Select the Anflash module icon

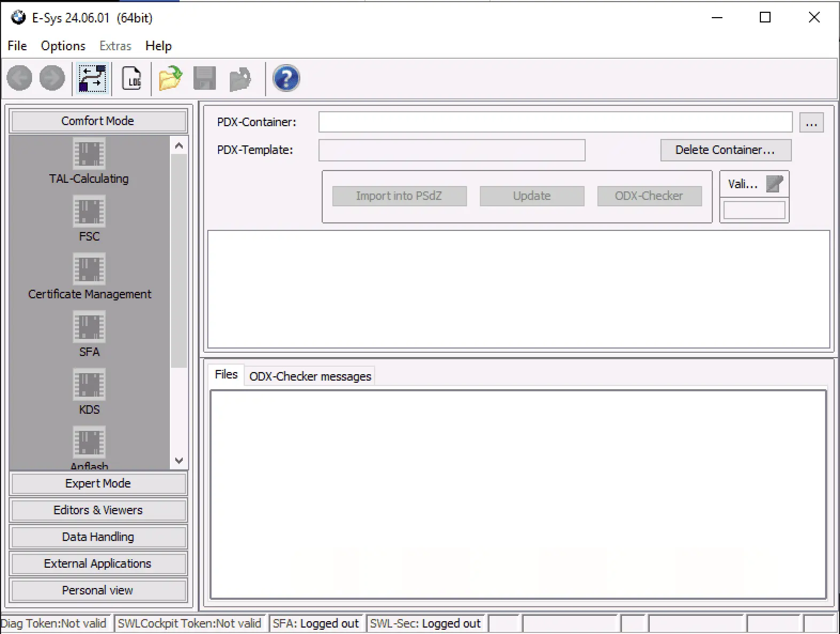[x=89, y=442]
